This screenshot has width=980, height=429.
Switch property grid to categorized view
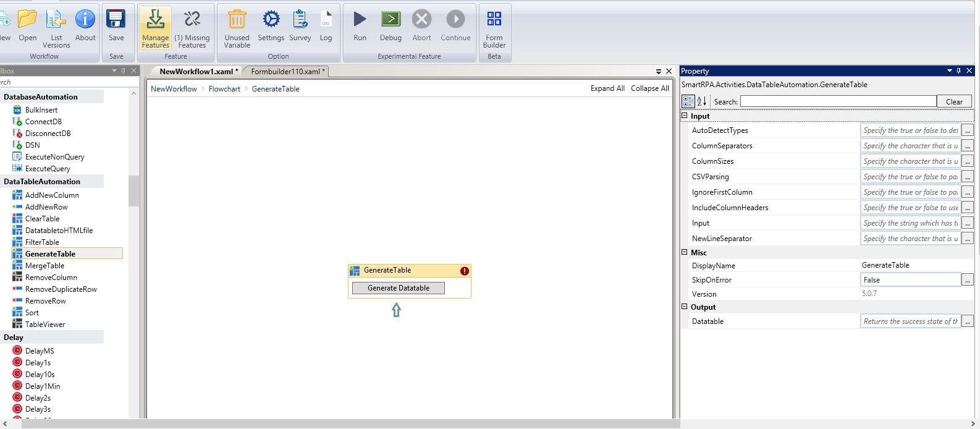pyautogui.click(x=688, y=101)
